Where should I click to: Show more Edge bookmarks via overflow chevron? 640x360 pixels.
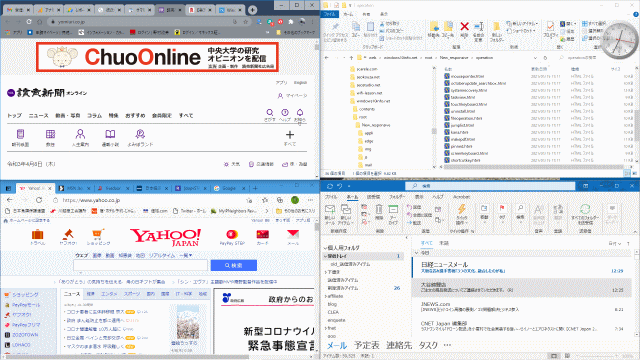267,211
